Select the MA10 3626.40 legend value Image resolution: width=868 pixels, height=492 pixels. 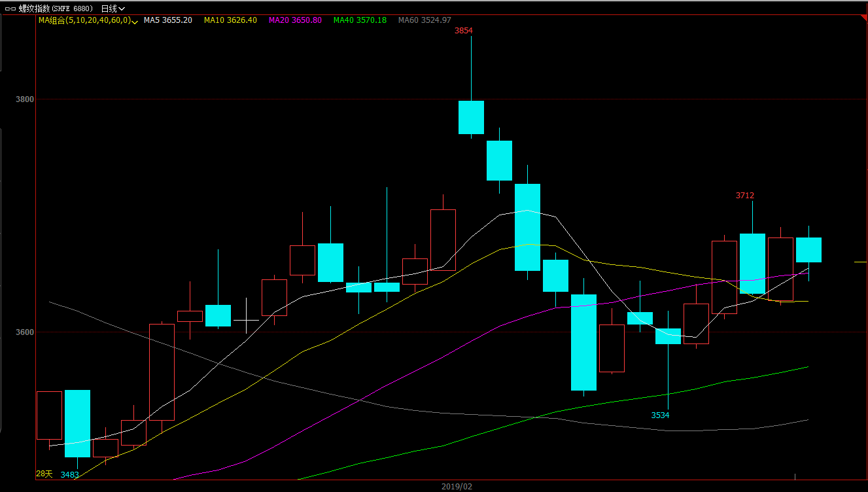(x=230, y=21)
